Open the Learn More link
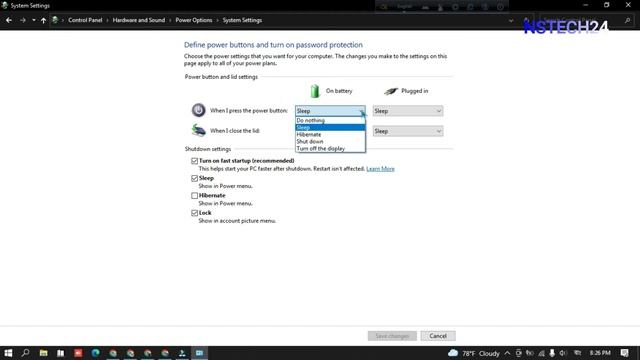640x360 pixels. [x=380, y=169]
